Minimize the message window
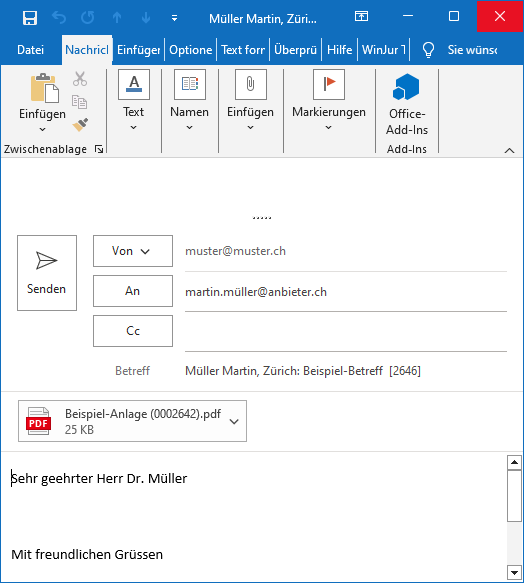This screenshot has width=524, height=583. point(408,16)
